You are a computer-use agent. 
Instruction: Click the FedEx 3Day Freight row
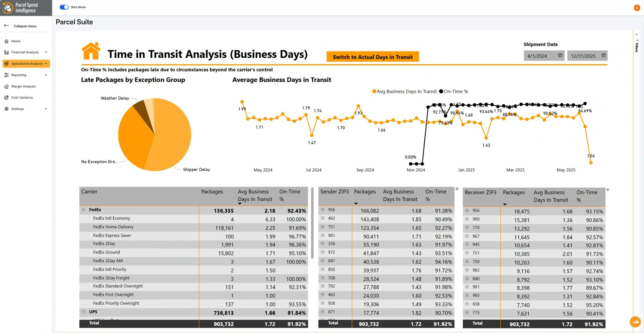click(x=194, y=278)
